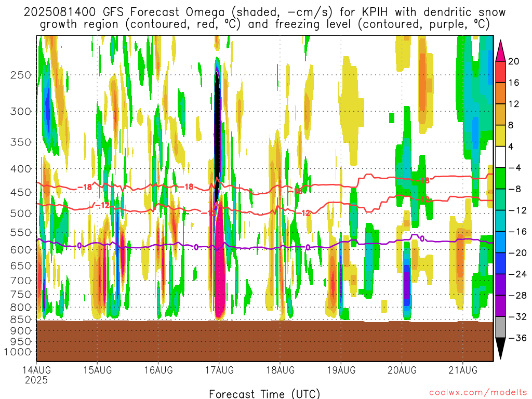The width and height of the screenshot is (532, 399).
Task: Click the colorbar value label 20
Action: (513, 61)
